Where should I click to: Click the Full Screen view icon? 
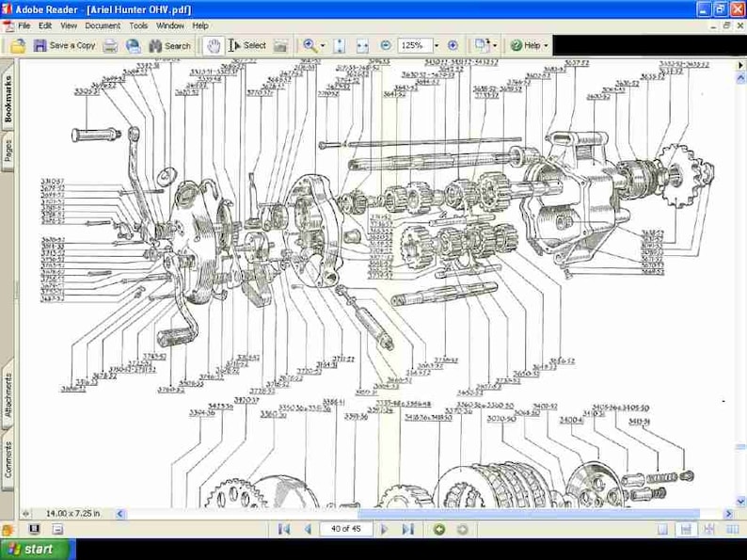pos(34,529)
